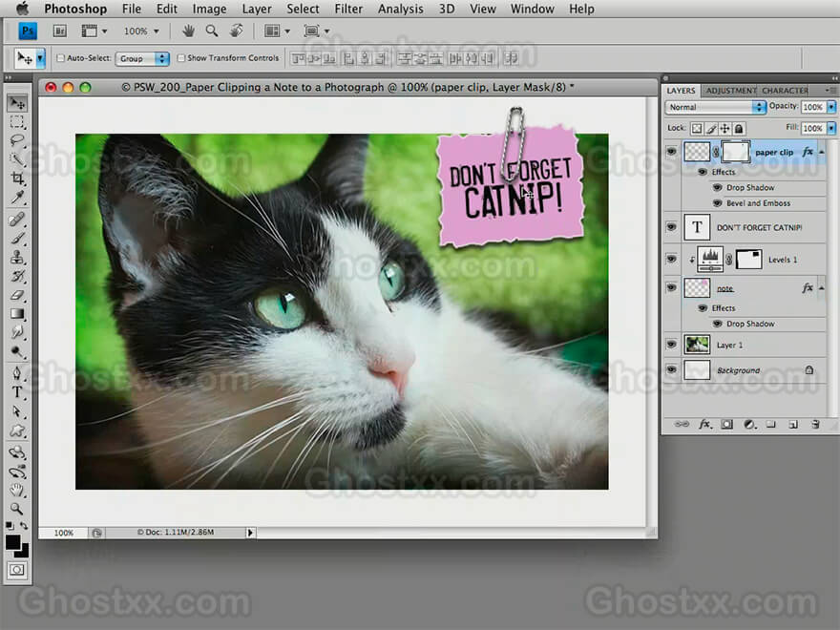Open the Auto-Select Group dropdown
The height and width of the screenshot is (630, 840).
tap(142, 58)
